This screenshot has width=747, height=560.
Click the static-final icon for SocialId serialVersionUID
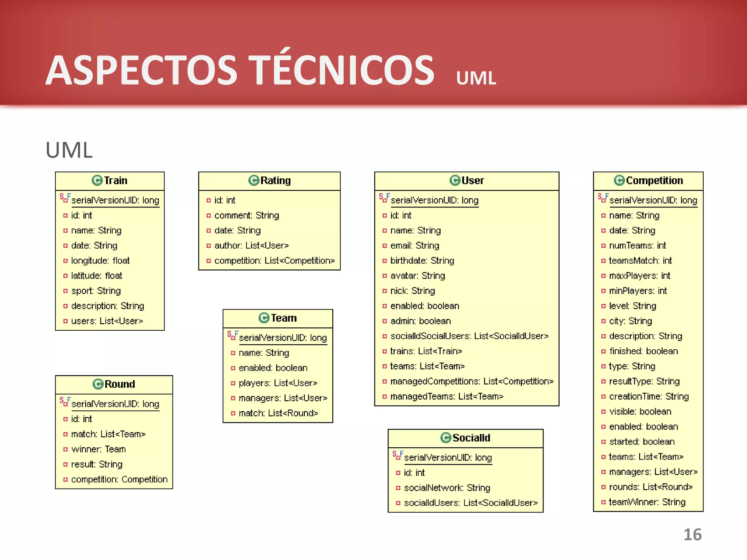(x=398, y=455)
